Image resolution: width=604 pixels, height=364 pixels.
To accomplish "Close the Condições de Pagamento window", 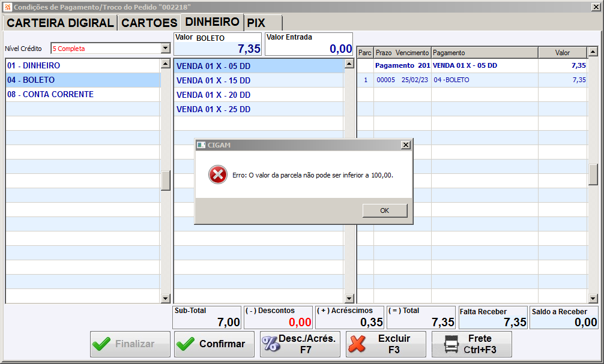I will [x=595, y=7].
